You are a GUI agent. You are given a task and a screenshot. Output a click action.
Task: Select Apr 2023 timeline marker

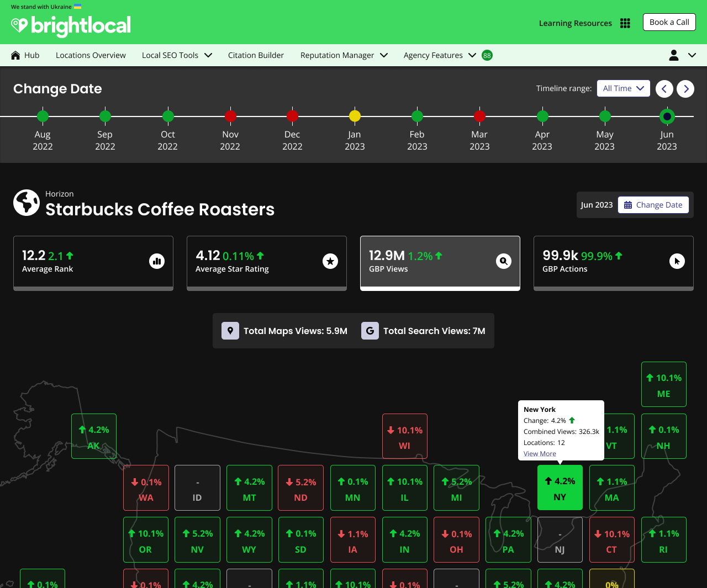[x=542, y=116]
